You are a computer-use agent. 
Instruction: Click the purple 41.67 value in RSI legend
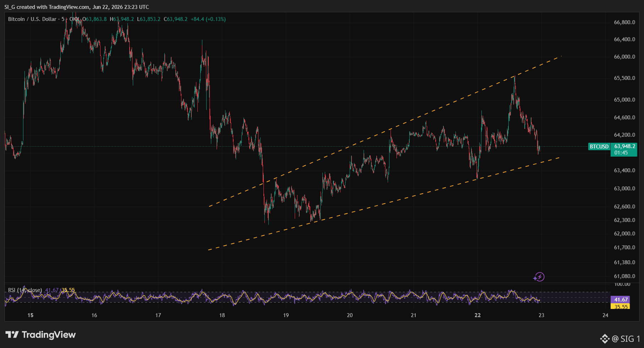click(x=52, y=290)
